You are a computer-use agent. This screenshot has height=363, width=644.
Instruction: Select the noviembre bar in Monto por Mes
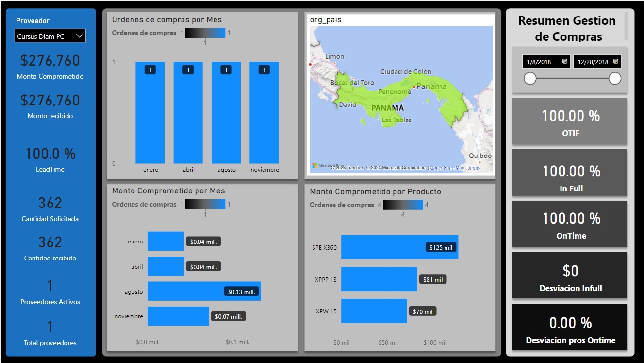(x=178, y=316)
